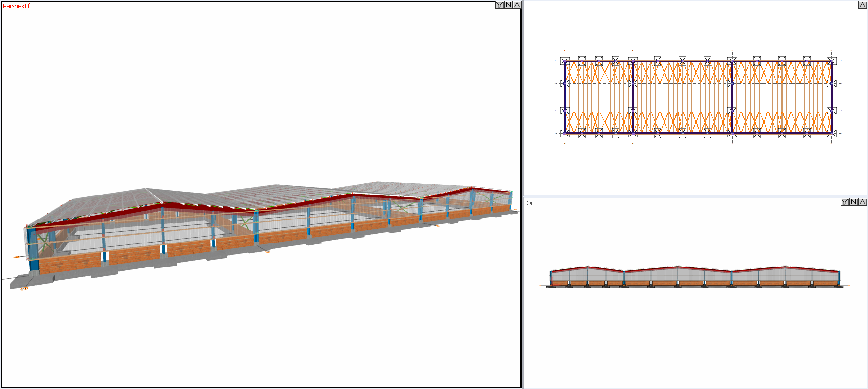Click the N button in Ön view
This screenshot has width=868, height=389.
pyautogui.click(x=854, y=202)
